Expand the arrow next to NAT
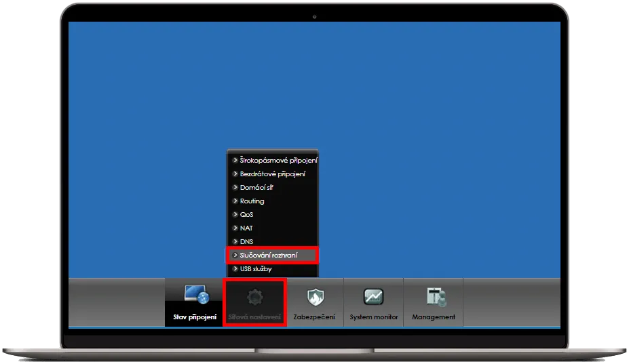The height and width of the screenshot is (364, 629). [x=235, y=228]
